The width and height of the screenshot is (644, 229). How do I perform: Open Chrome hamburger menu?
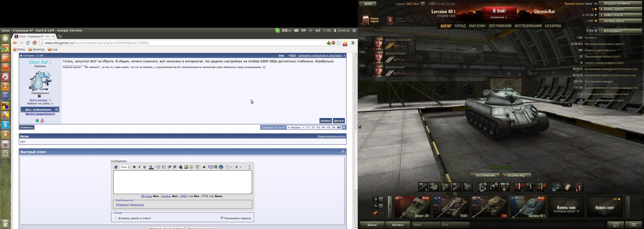pyautogui.click(x=353, y=43)
